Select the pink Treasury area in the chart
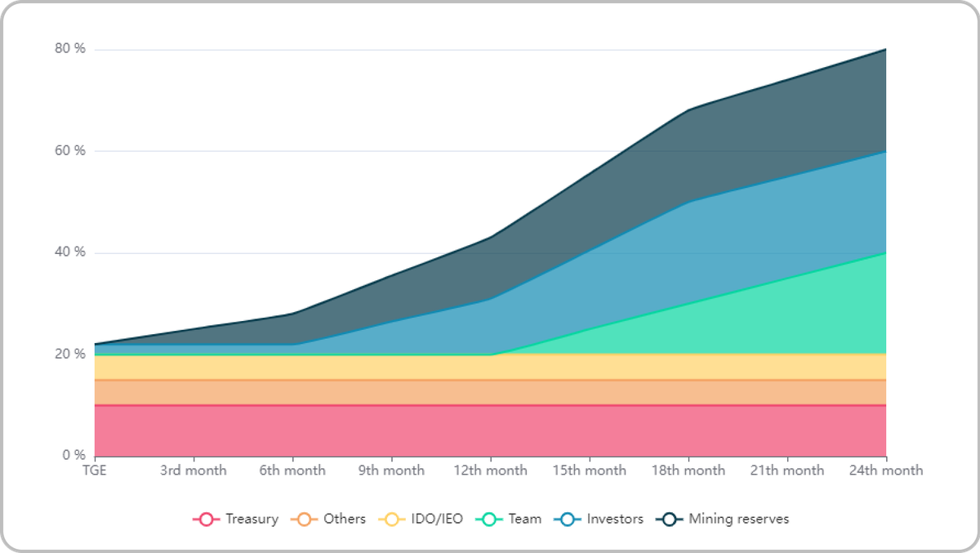Image resolution: width=980 pixels, height=553 pixels. click(490, 430)
